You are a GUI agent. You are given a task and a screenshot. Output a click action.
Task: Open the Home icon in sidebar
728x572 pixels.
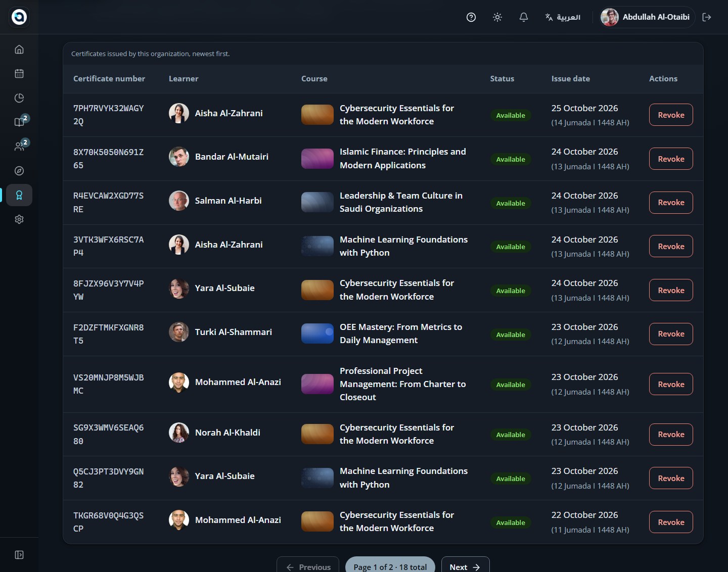(x=19, y=50)
